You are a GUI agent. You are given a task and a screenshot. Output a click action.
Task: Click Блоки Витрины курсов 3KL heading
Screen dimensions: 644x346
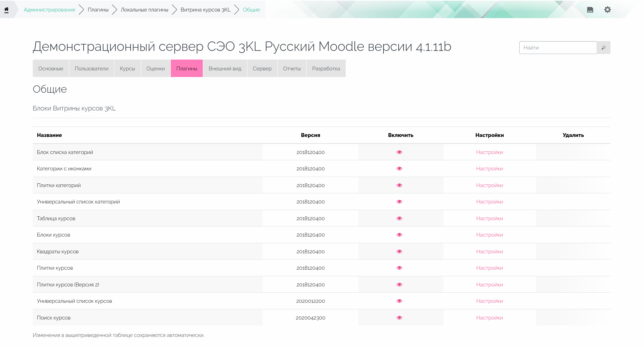74,108
